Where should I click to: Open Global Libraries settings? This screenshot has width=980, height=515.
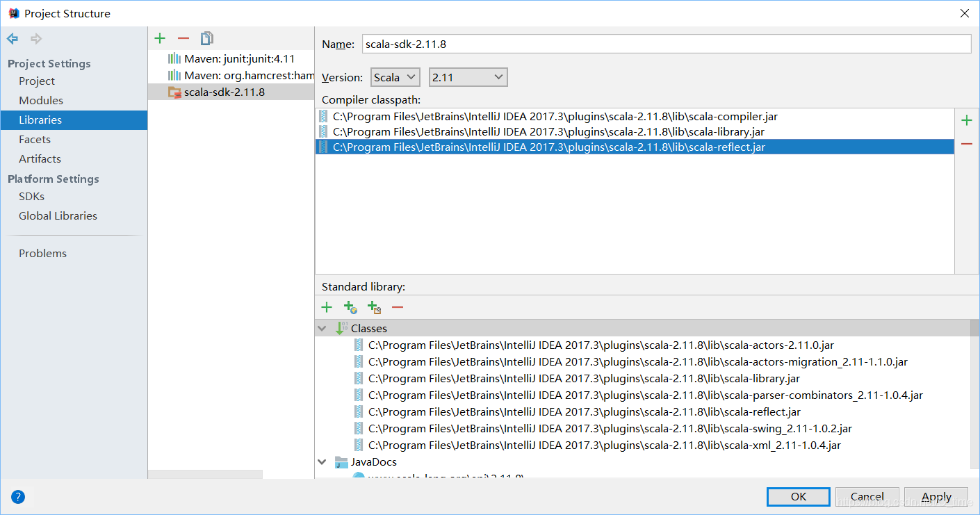[58, 216]
